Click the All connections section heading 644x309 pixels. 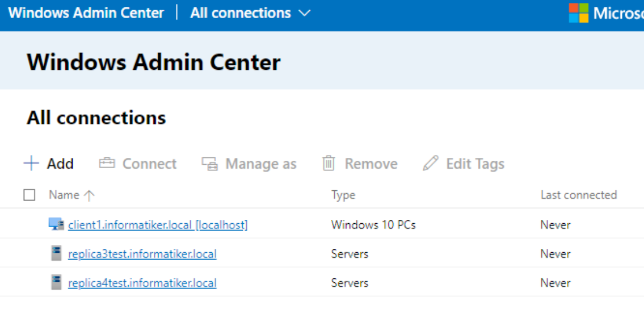[x=96, y=118]
